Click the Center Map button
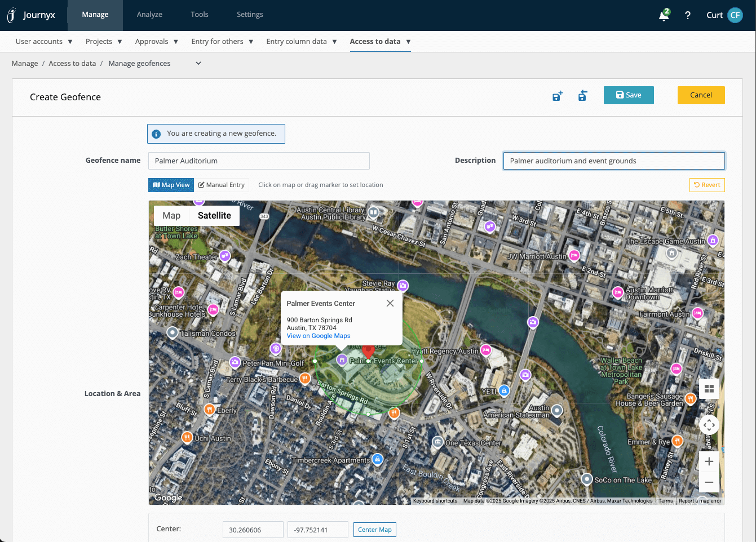 [x=374, y=530]
